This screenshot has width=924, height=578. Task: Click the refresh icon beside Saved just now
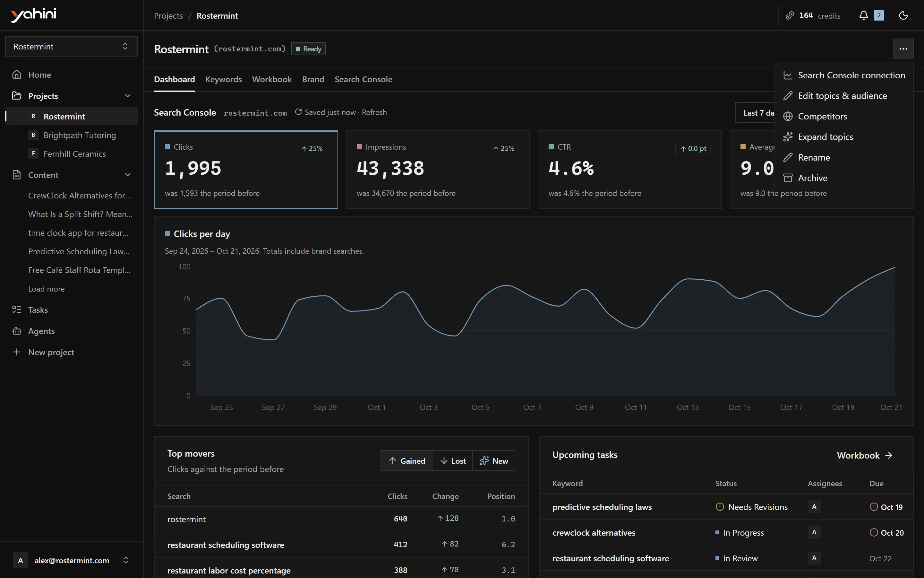click(298, 112)
